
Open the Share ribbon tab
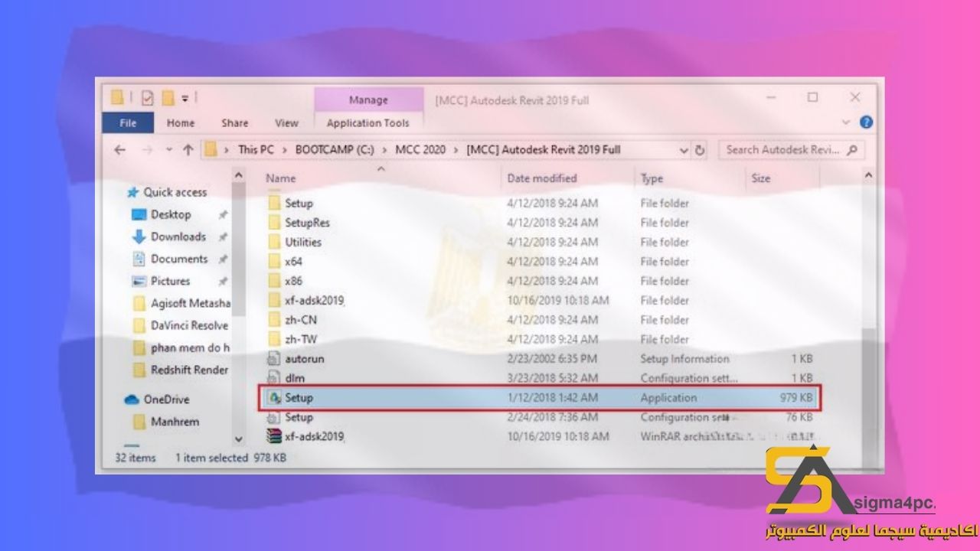tap(234, 122)
